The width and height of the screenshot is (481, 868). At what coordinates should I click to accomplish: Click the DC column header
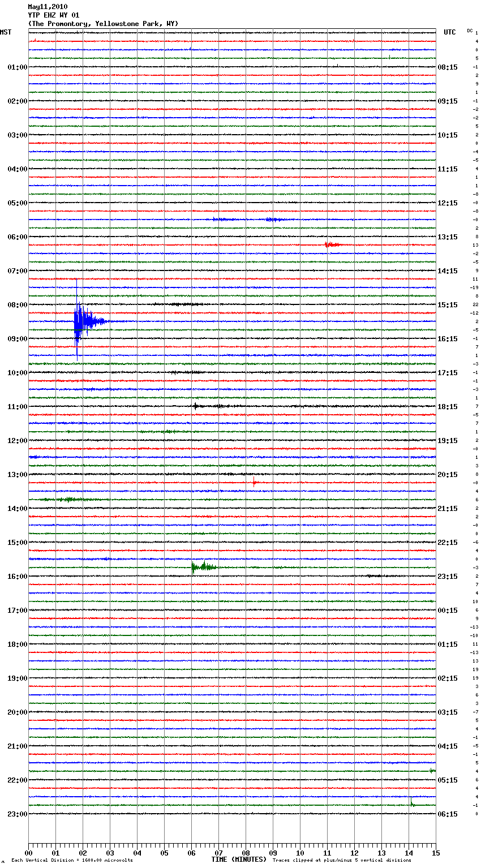click(x=470, y=31)
